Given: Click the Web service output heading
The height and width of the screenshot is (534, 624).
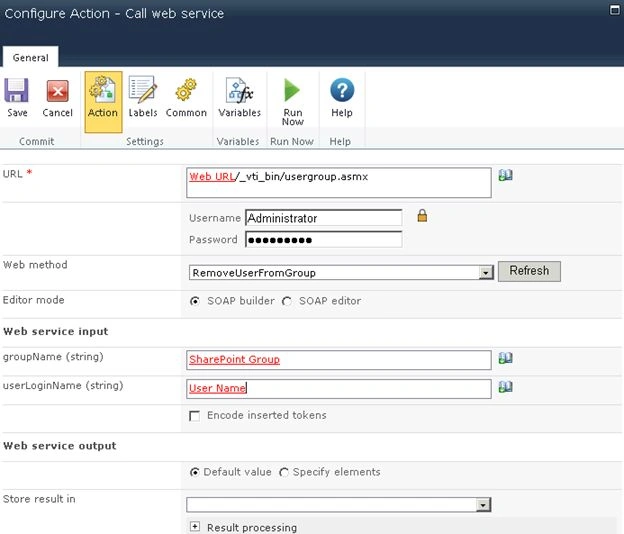Looking at the screenshot, I should (x=60, y=446).
